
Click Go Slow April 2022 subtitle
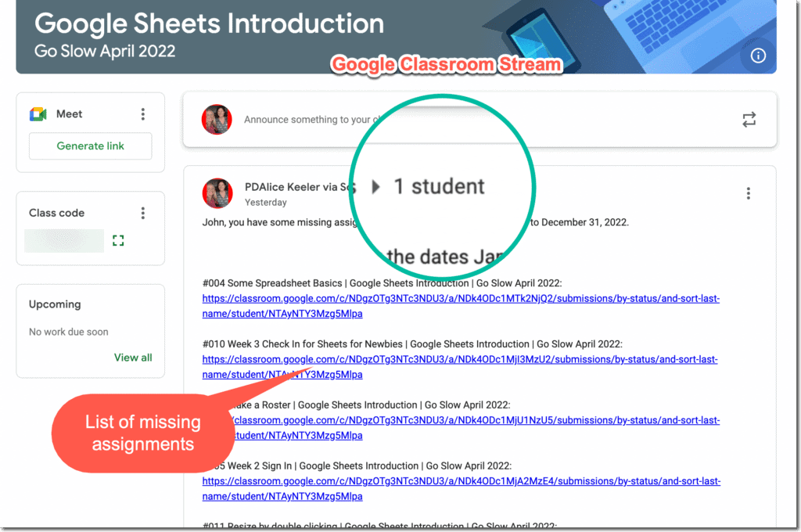click(105, 51)
